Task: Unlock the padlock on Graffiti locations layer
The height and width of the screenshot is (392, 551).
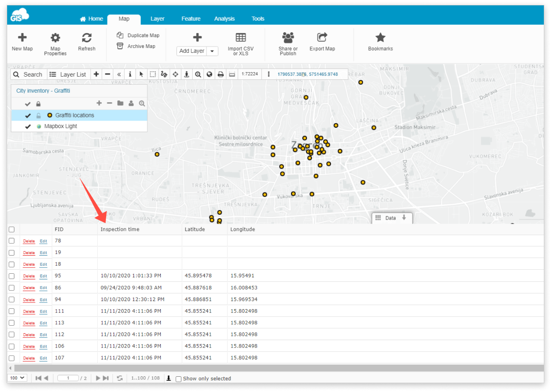Action: pos(39,115)
